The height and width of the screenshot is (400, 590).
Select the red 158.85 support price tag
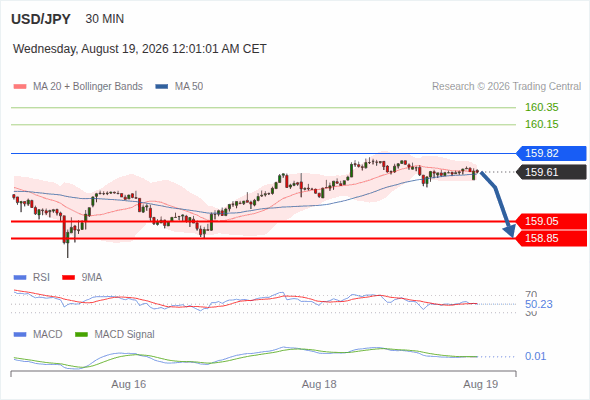pos(551,238)
